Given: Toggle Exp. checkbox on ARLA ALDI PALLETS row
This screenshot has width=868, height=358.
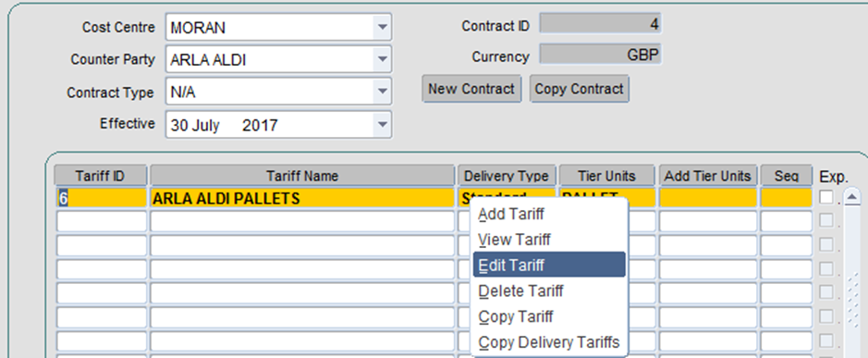Looking at the screenshot, I should point(826,197).
